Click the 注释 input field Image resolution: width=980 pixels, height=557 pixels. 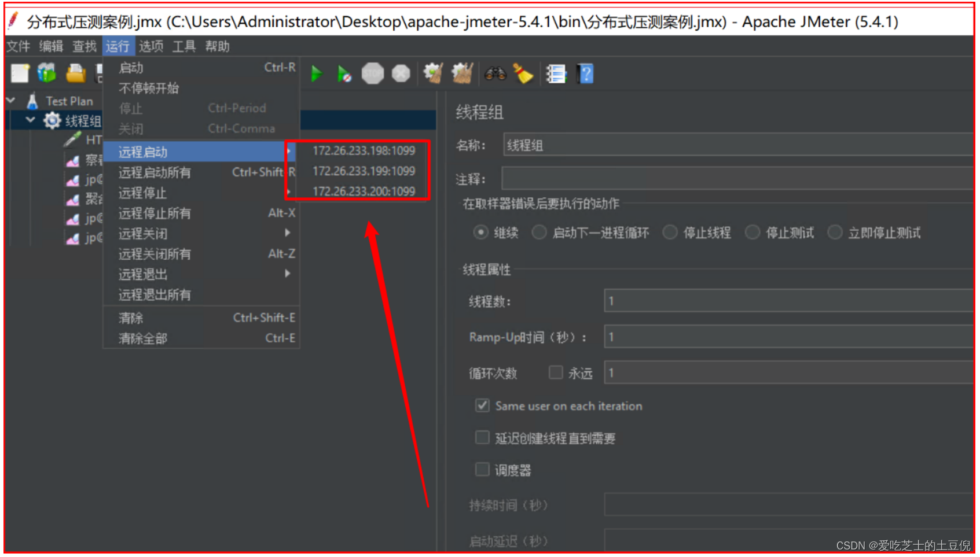738,178
